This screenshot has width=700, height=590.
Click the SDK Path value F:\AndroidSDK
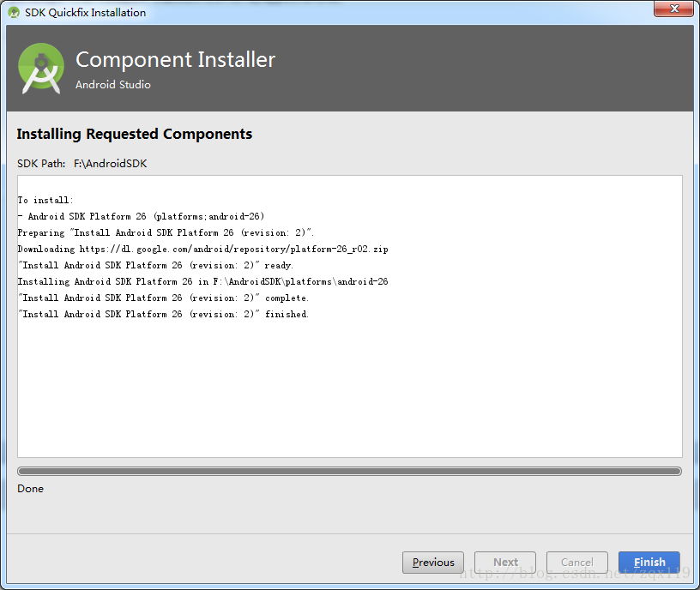coord(111,164)
